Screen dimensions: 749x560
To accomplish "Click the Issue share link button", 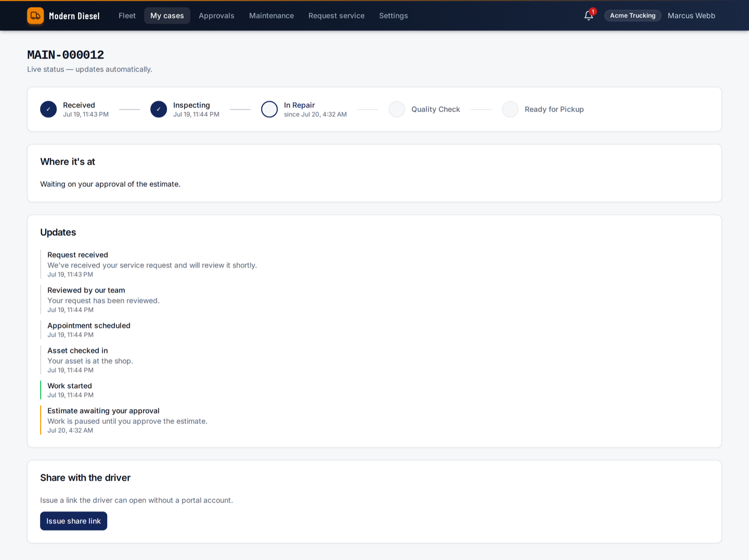I will point(73,521).
